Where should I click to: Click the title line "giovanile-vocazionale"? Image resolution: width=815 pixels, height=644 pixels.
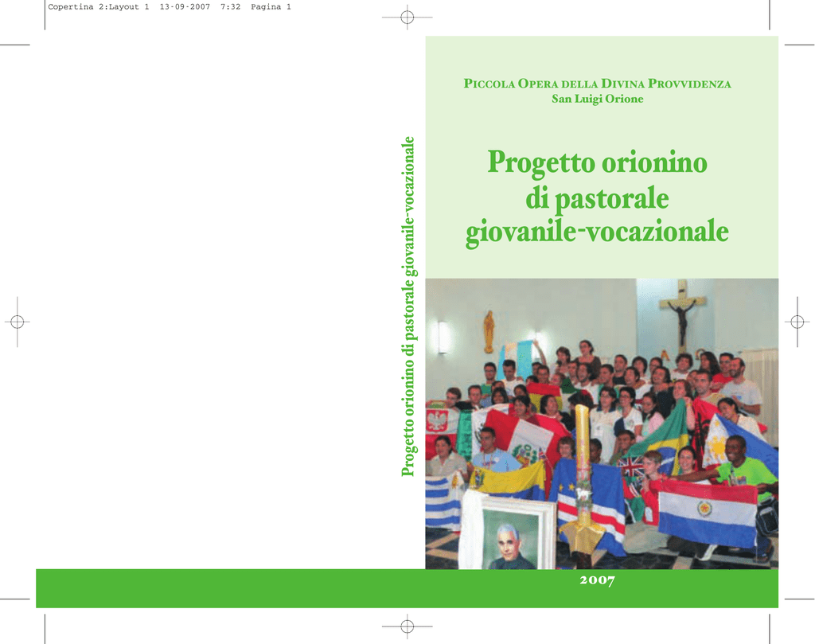click(x=597, y=232)
